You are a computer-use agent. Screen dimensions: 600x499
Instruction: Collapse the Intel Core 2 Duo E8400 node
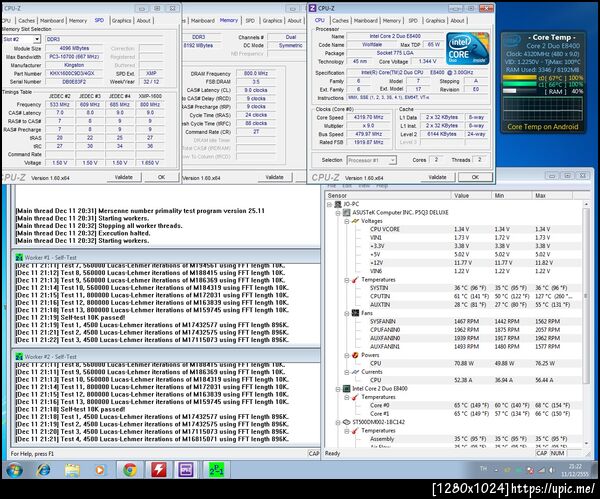[x=338, y=389]
